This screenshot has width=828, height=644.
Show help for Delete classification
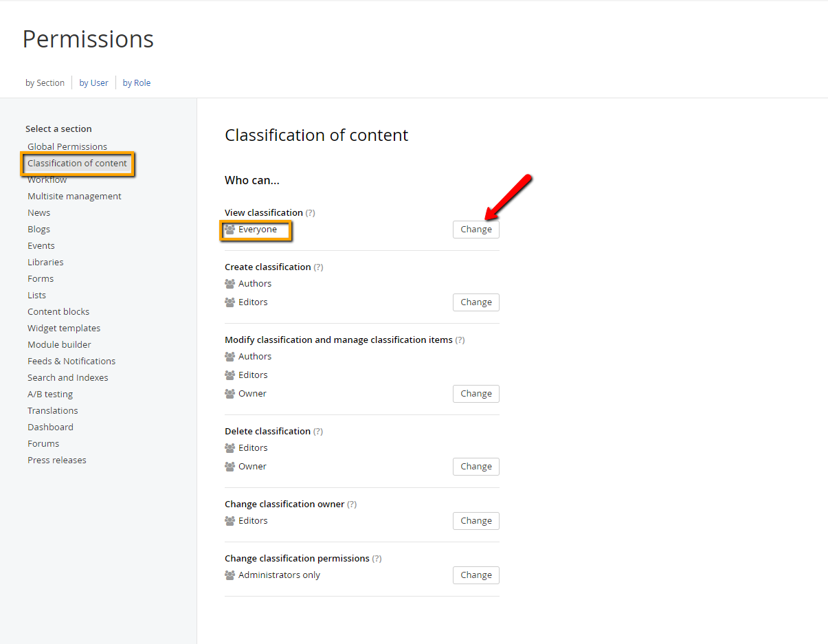pyautogui.click(x=318, y=432)
